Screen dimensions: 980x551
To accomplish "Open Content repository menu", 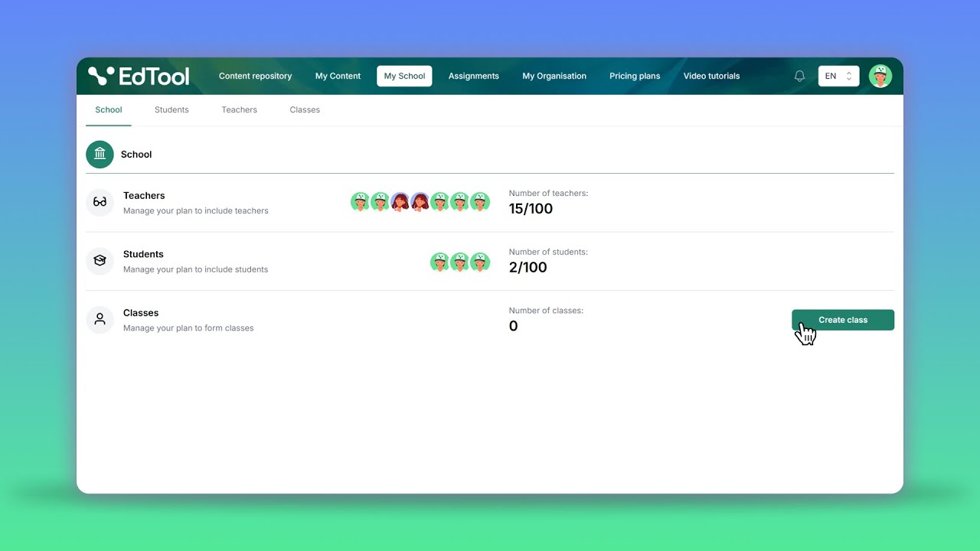I will coord(255,76).
